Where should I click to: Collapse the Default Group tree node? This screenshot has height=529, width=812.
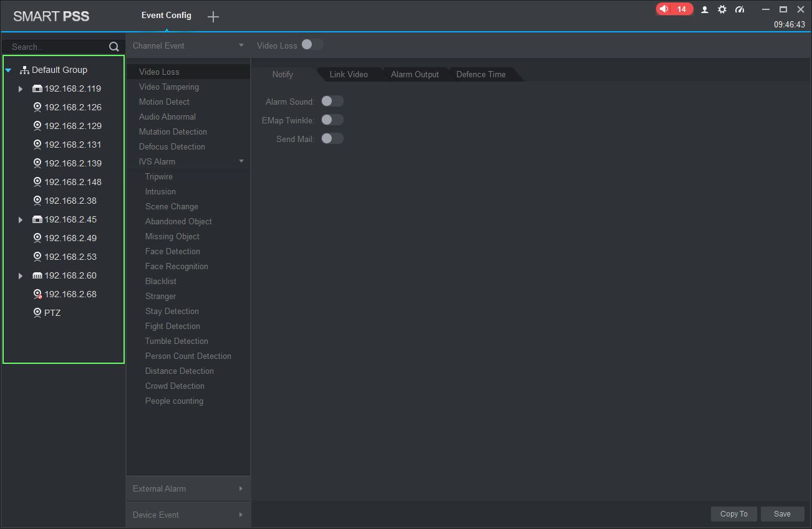tap(8, 70)
